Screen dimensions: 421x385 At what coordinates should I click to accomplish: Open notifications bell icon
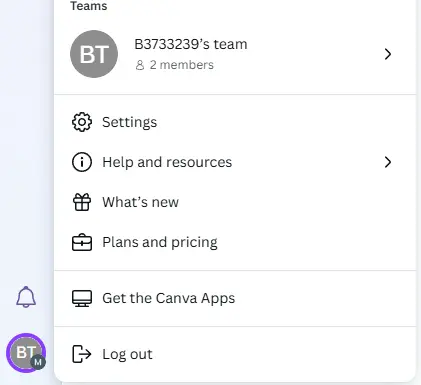[26, 297]
